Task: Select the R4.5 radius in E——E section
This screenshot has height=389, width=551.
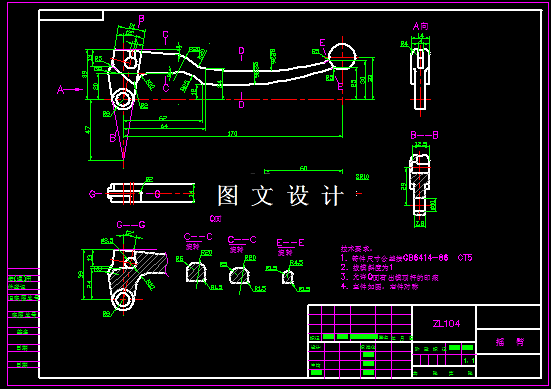Action: [x=297, y=263]
